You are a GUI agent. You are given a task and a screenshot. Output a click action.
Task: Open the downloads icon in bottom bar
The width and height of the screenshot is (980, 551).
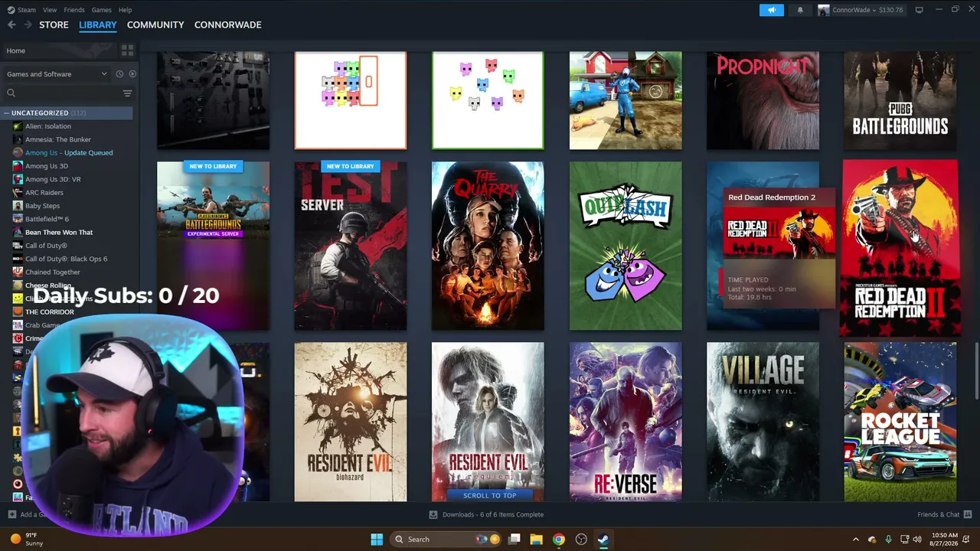[x=433, y=515]
